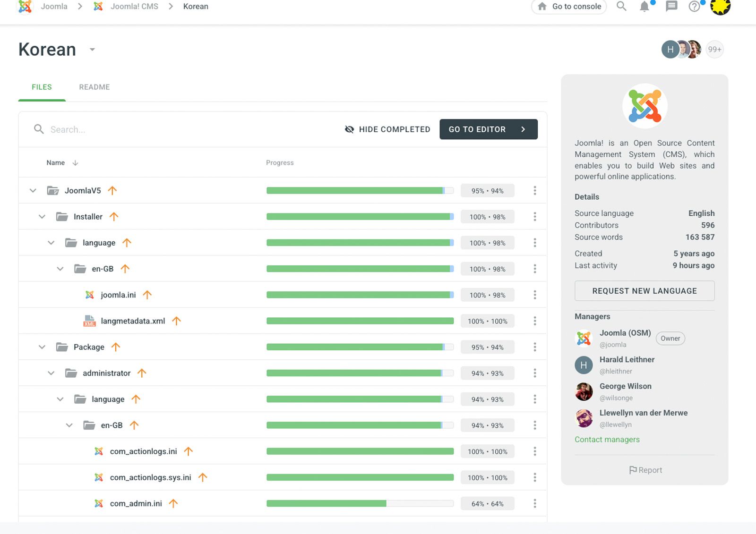
Task: Open the com_actionlogs.sys.ini file
Action: 150,477
